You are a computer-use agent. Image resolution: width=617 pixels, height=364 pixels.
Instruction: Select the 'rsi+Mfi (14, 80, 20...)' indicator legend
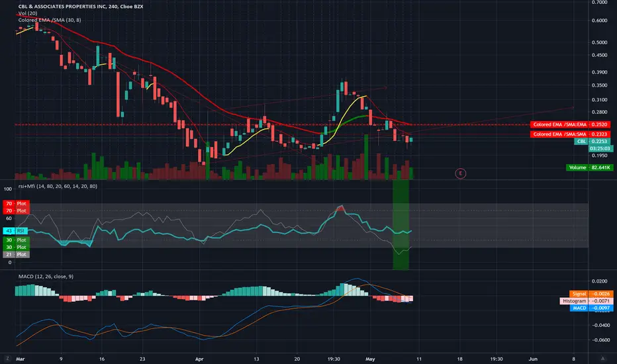coord(58,186)
